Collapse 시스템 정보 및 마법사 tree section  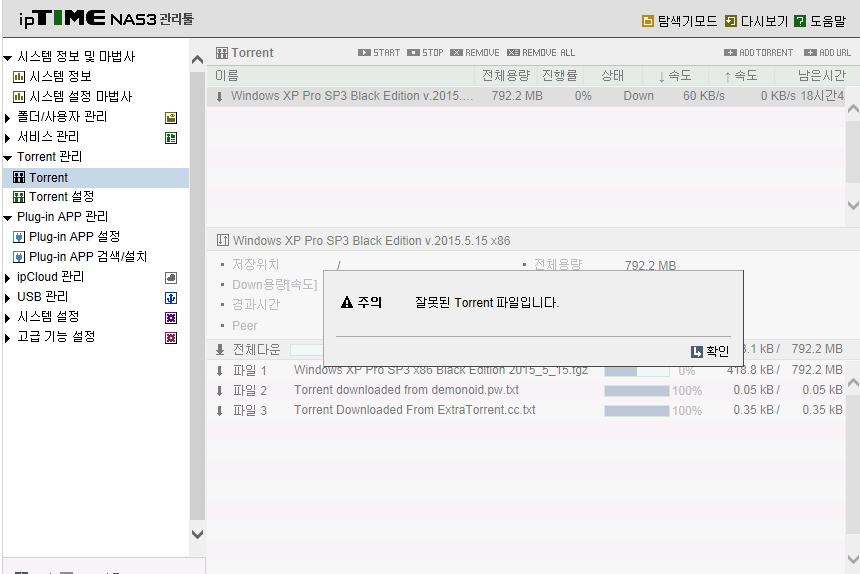pyautogui.click(x=8, y=58)
